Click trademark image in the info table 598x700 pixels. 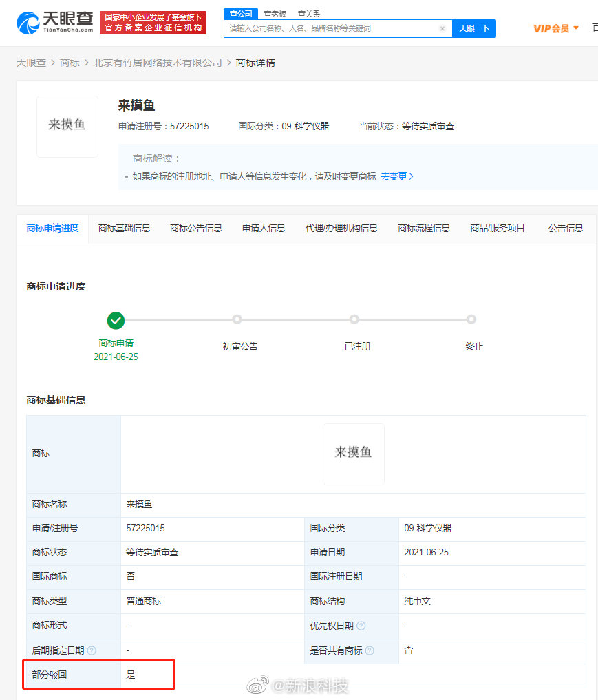(353, 453)
